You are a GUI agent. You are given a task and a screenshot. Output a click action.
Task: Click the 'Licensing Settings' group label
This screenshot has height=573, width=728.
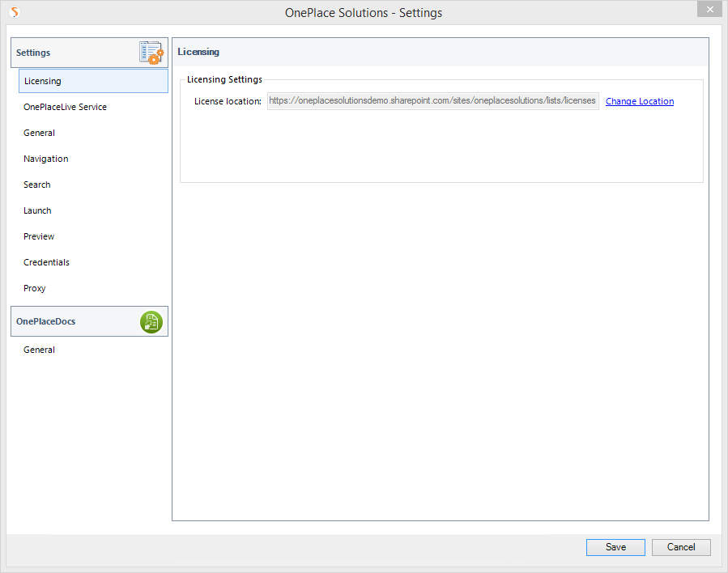point(224,80)
